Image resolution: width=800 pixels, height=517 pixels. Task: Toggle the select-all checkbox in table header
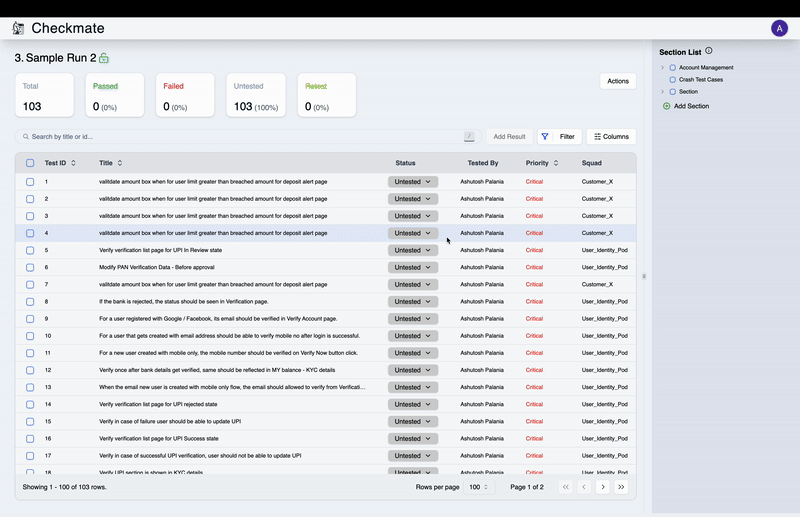[x=30, y=163]
